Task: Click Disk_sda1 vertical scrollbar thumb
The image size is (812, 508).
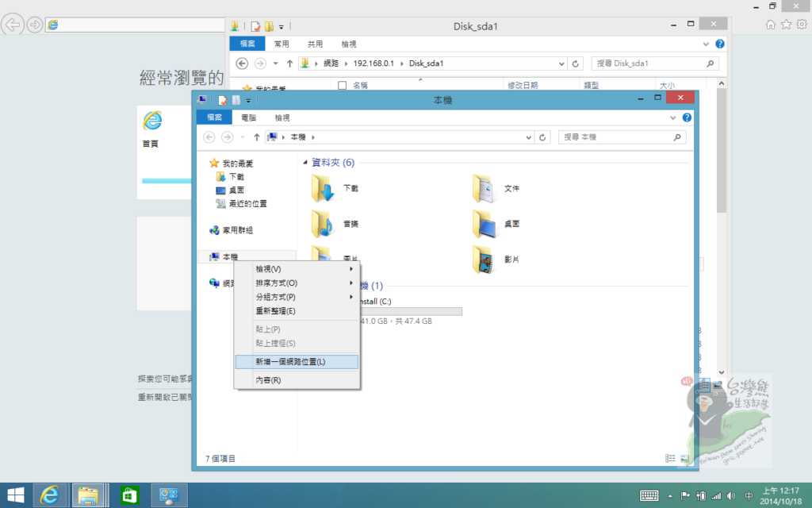Action: click(x=722, y=150)
